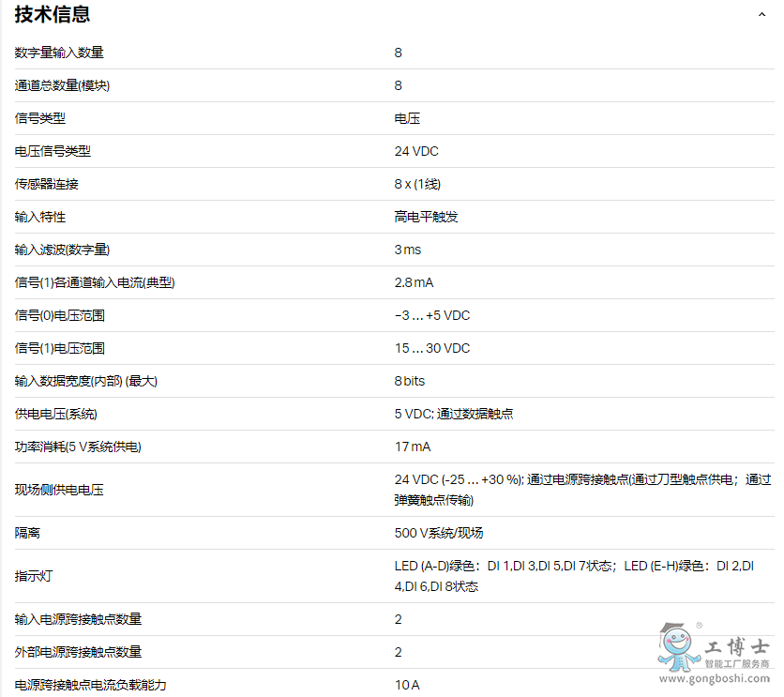Click the −3 … +5 VDC range value
The width and height of the screenshot is (784, 697).
pos(432,315)
